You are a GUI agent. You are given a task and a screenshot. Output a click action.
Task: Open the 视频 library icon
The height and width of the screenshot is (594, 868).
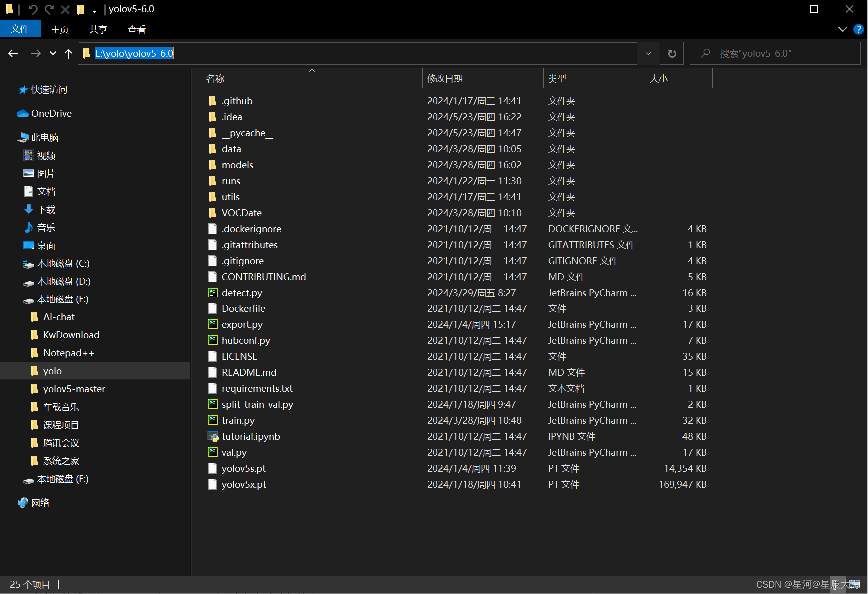[29, 156]
